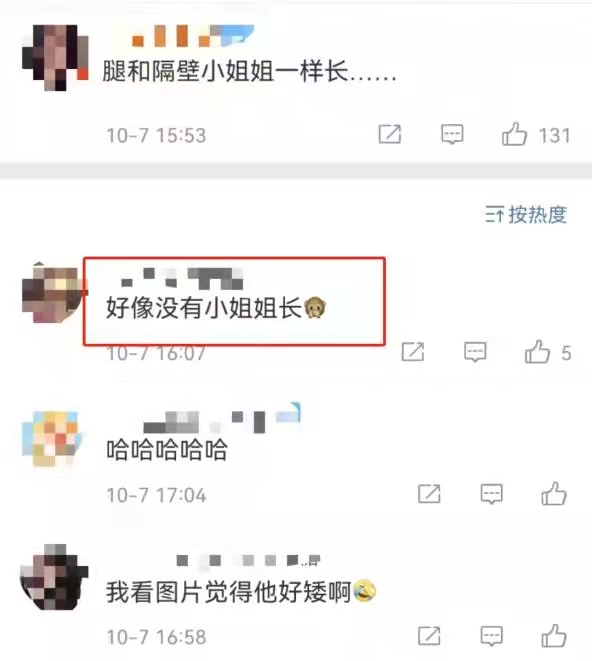Screen dimensions: 592x661
Task: Select the comment text 好像没有小姐姐长
Action: [x=204, y=308]
